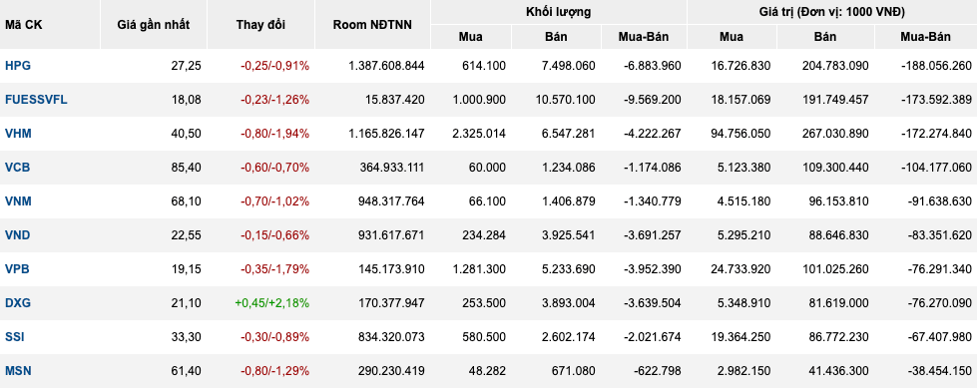
Task: Sort by the Mã CK column header
Action: tap(24, 25)
